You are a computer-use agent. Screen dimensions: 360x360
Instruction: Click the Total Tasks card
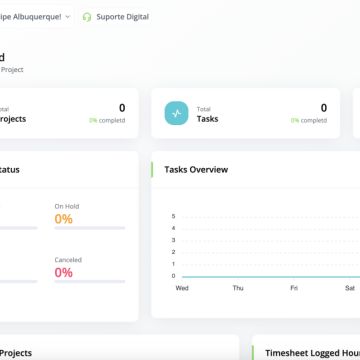(x=246, y=113)
